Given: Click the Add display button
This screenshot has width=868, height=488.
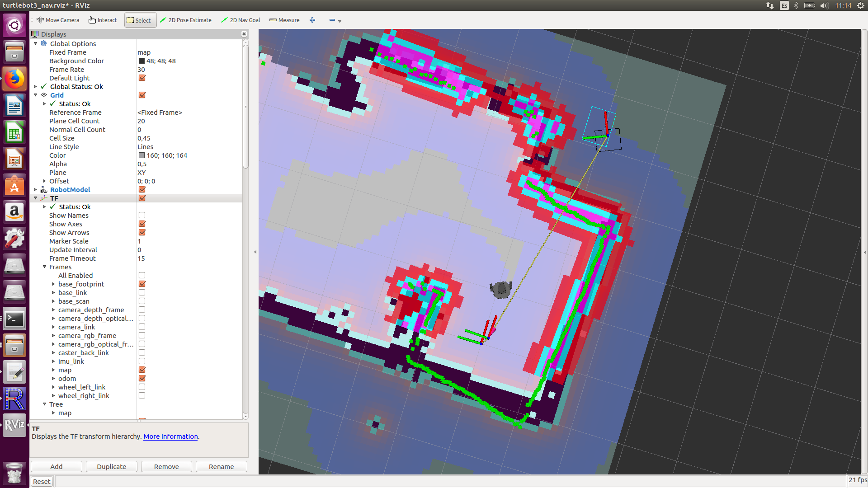Looking at the screenshot, I should coord(57,467).
